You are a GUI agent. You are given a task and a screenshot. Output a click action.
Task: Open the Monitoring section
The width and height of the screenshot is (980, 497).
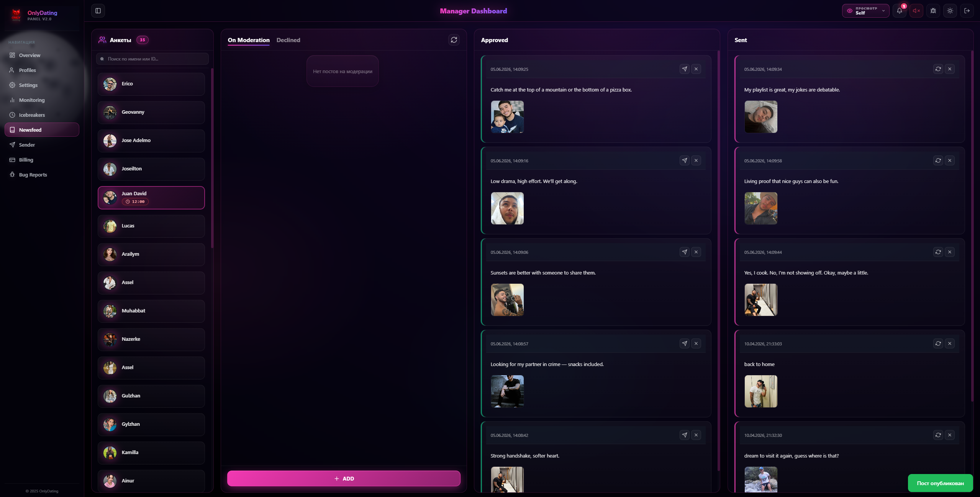(x=42, y=100)
